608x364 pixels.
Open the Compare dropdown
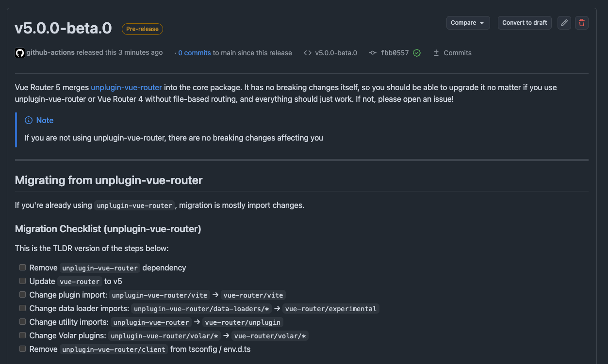[468, 23]
